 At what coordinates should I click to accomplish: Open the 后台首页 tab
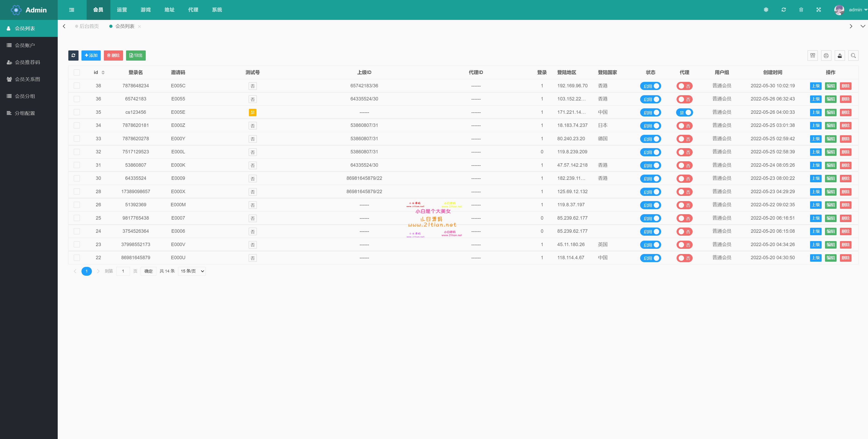(87, 26)
